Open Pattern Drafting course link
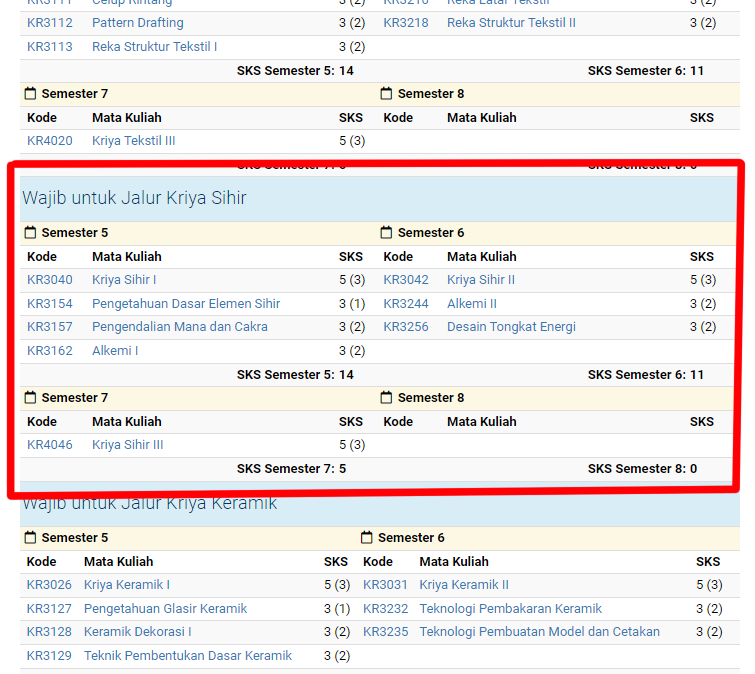Viewport: 755px width, 674px height. click(x=138, y=23)
